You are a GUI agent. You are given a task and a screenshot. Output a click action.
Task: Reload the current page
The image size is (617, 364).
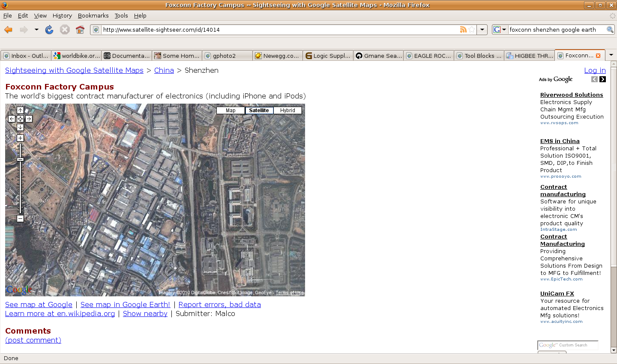point(49,30)
